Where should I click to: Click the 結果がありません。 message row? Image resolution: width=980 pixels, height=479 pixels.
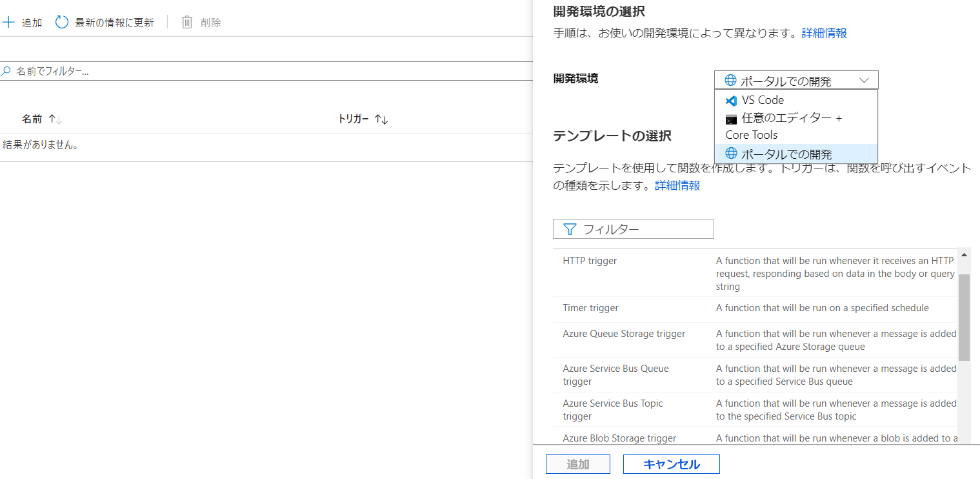[266, 145]
